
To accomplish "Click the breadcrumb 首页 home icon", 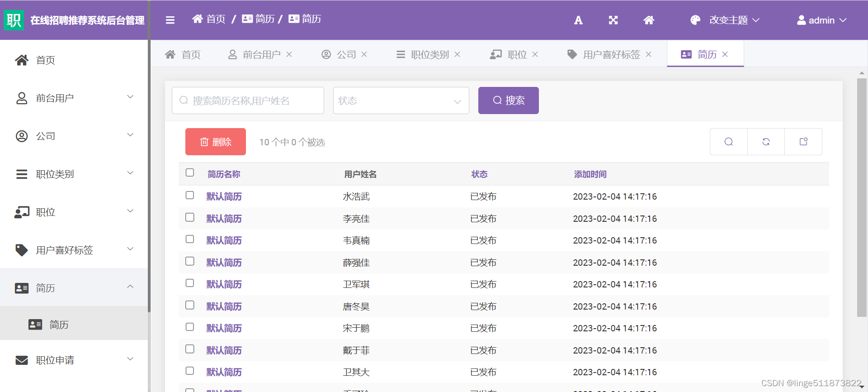I will point(198,19).
